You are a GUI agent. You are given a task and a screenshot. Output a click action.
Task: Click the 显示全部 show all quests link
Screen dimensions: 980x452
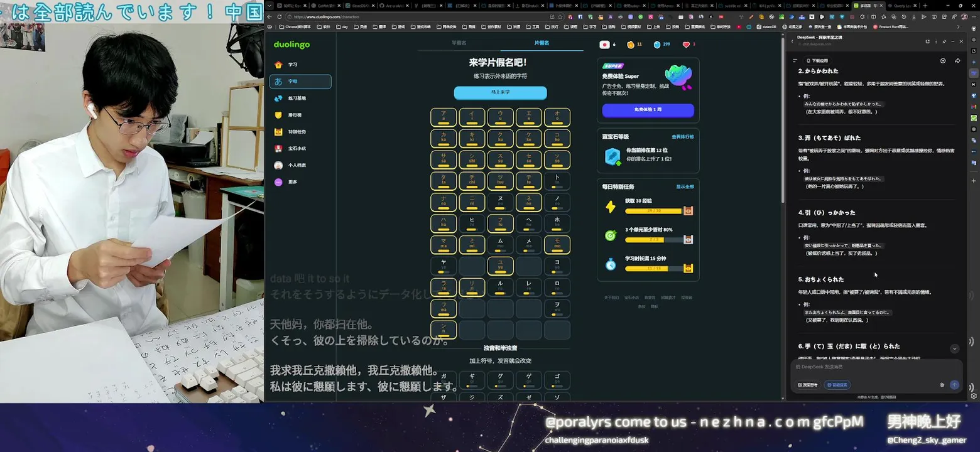tap(685, 186)
